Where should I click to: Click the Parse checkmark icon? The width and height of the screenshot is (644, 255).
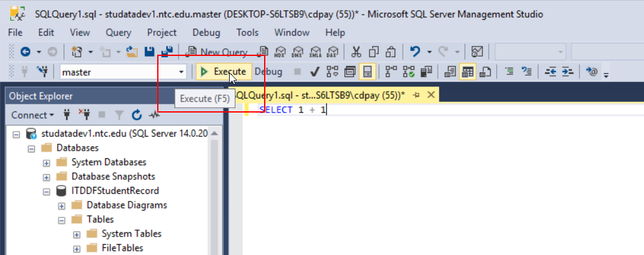click(315, 72)
